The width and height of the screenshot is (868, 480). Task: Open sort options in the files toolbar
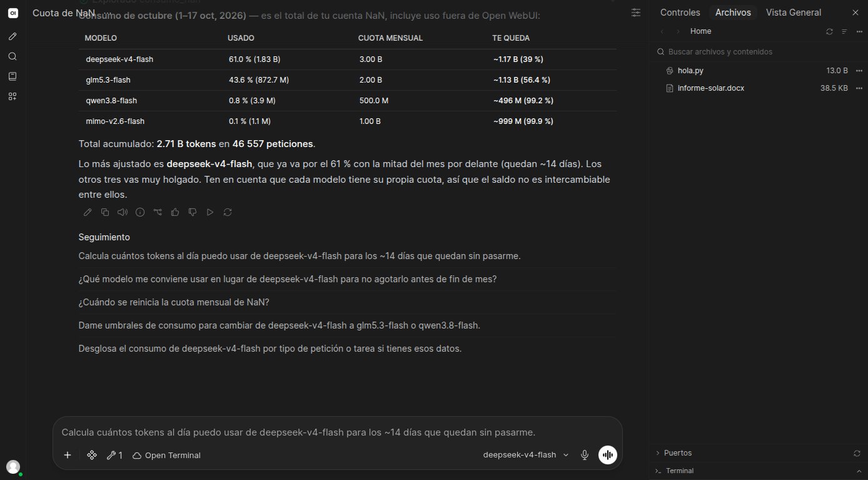[844, 31]
